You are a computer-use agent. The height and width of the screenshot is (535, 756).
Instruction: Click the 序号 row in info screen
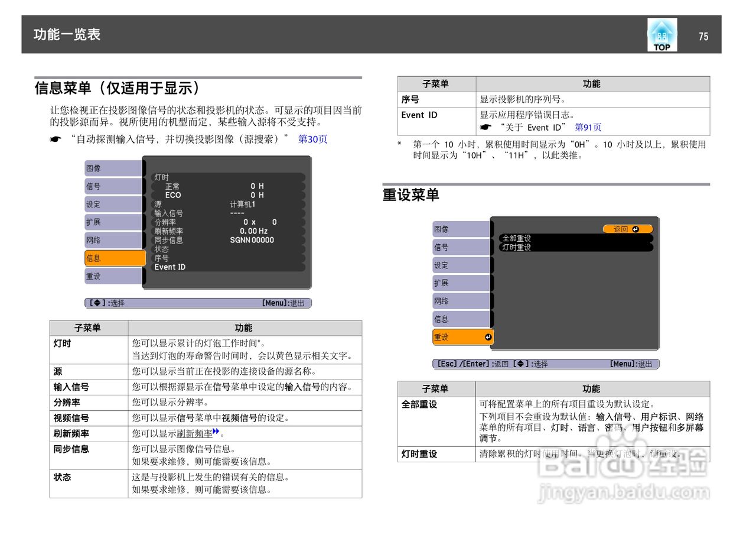[x=229, y=258]
